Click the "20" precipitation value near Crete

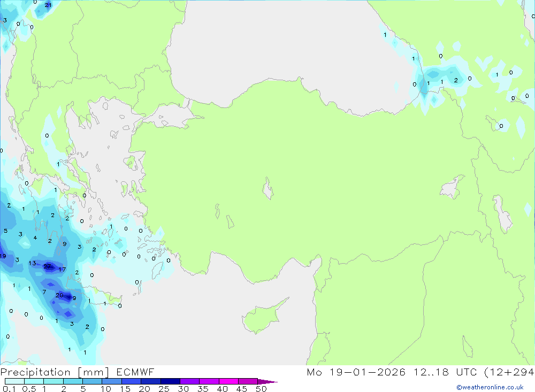click(59, 295)
